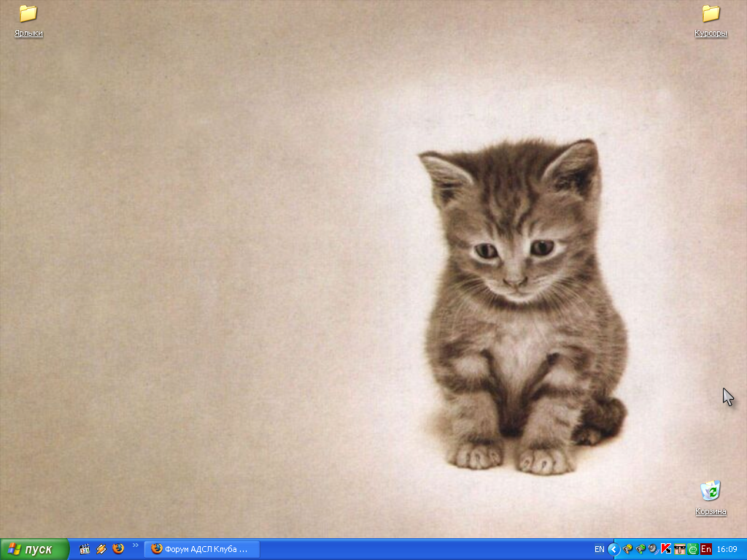Click the first network connection tray icon

627,549
